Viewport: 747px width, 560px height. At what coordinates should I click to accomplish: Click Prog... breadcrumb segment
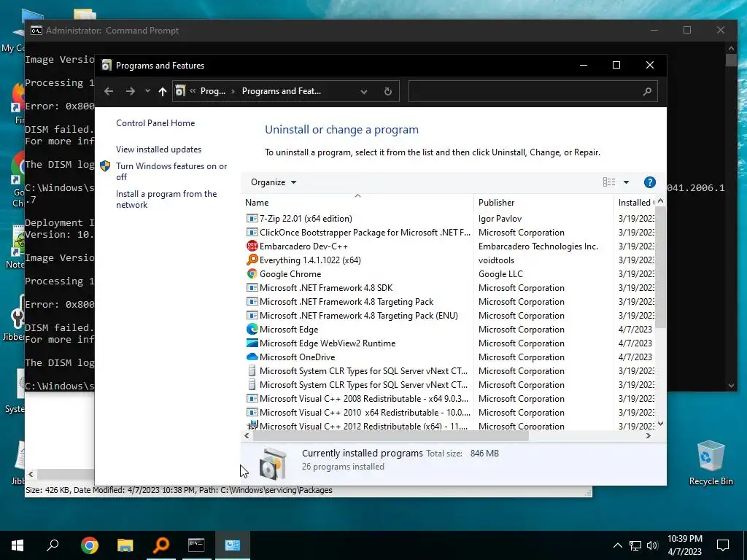213,91
